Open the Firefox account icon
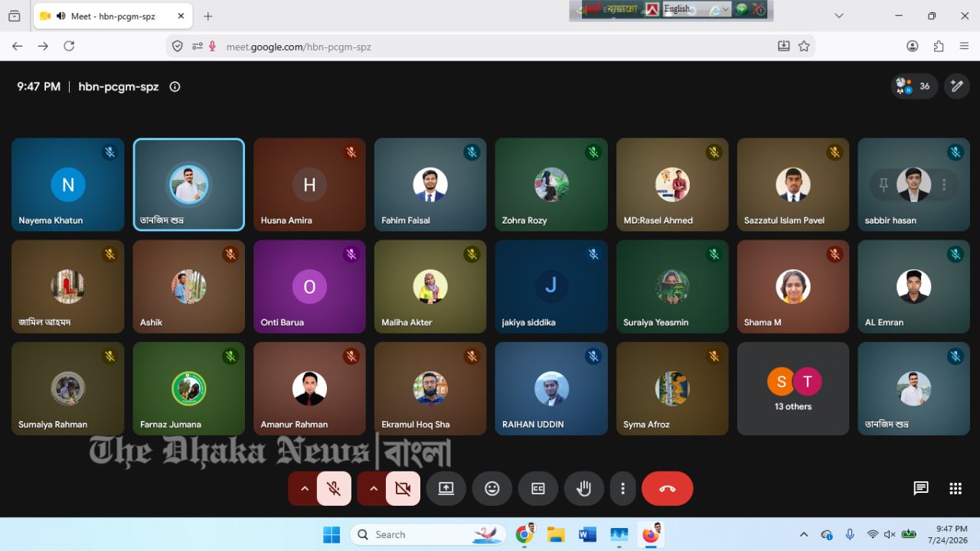This screenshot has height=551, width=980. point(913,46)
